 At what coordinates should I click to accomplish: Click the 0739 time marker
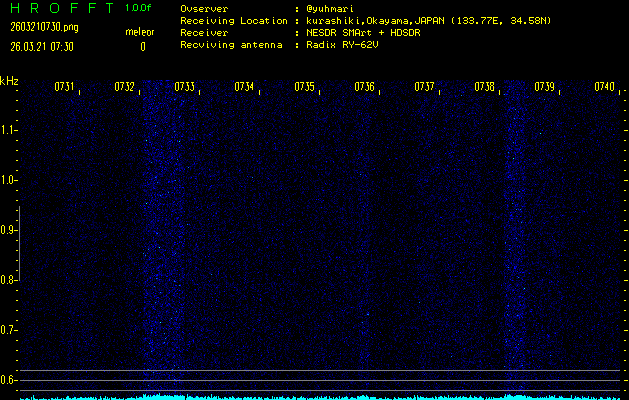[x=544, y=87]
